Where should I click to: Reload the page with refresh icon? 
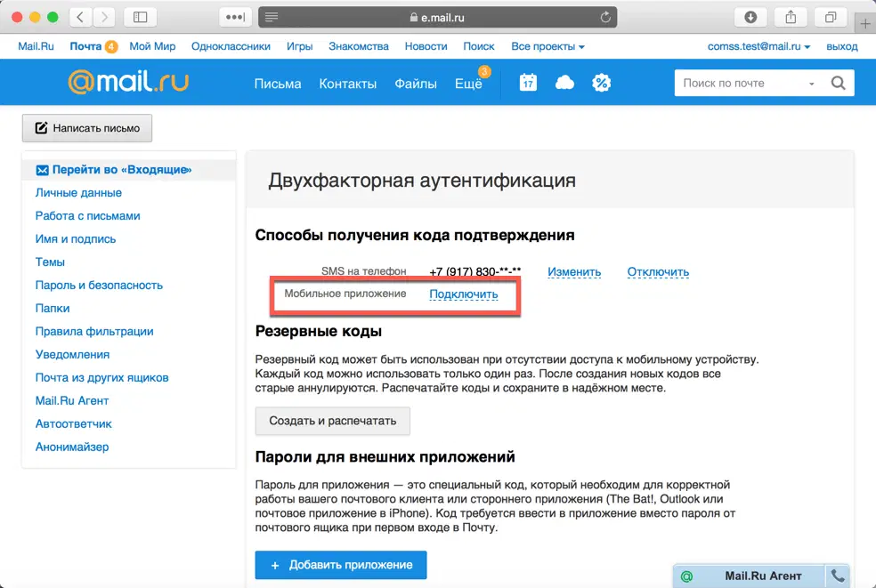point(605,17)
